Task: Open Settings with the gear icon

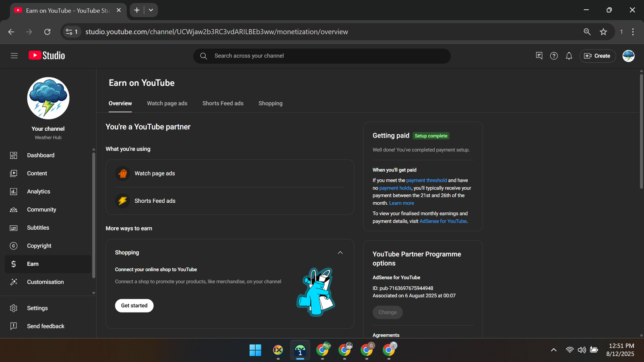Action: click(x=14, y=308)
